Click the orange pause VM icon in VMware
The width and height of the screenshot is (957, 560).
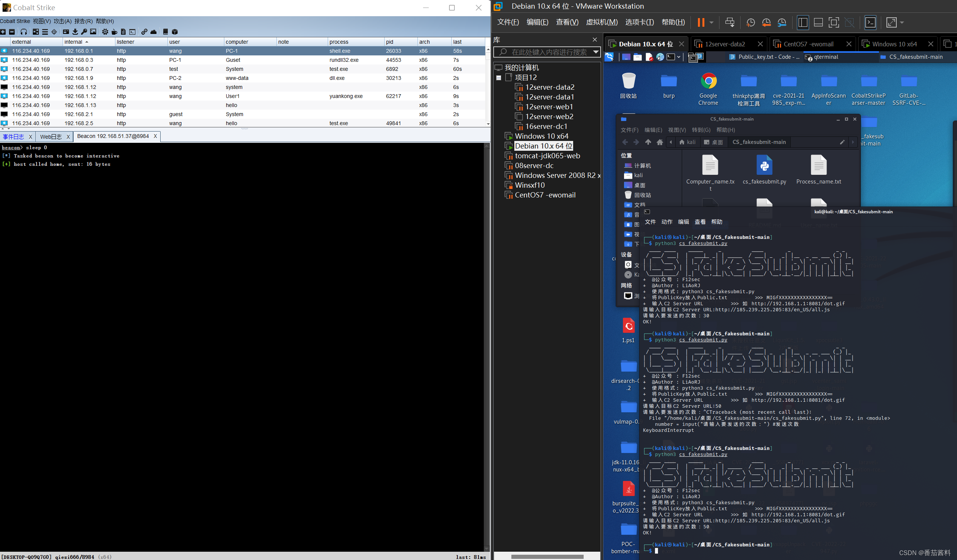[x=701, y=22]
